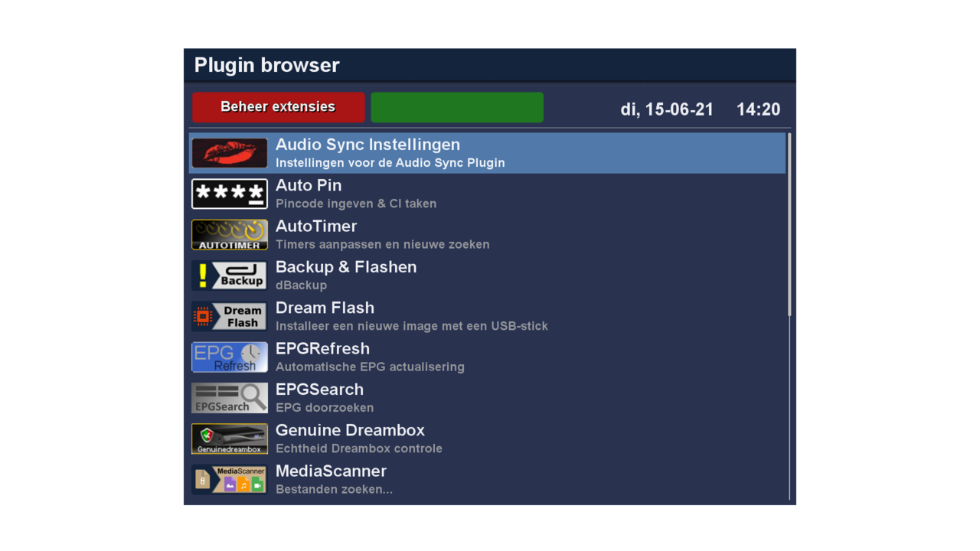Open the Audio Sync lips icon

point(230,153)
